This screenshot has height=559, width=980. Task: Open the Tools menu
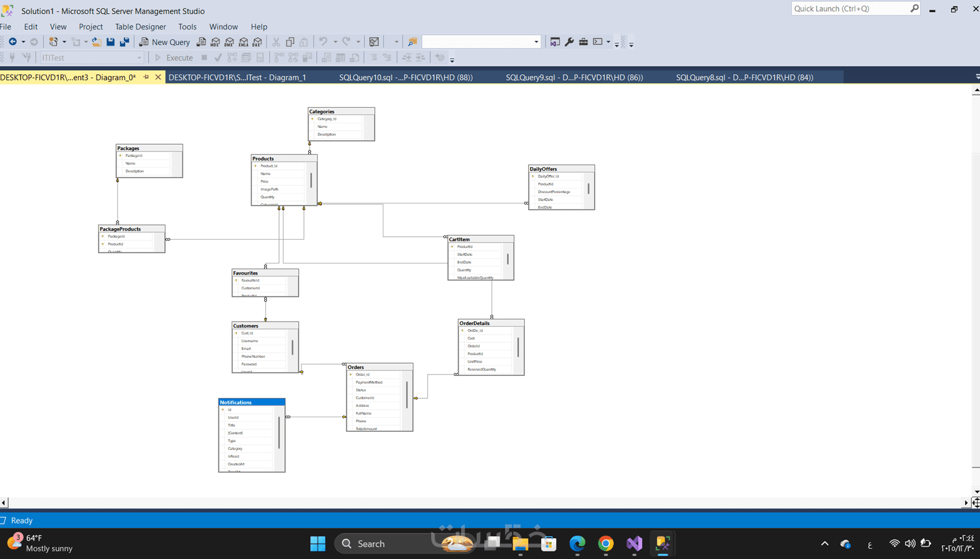tap(187, 27)
